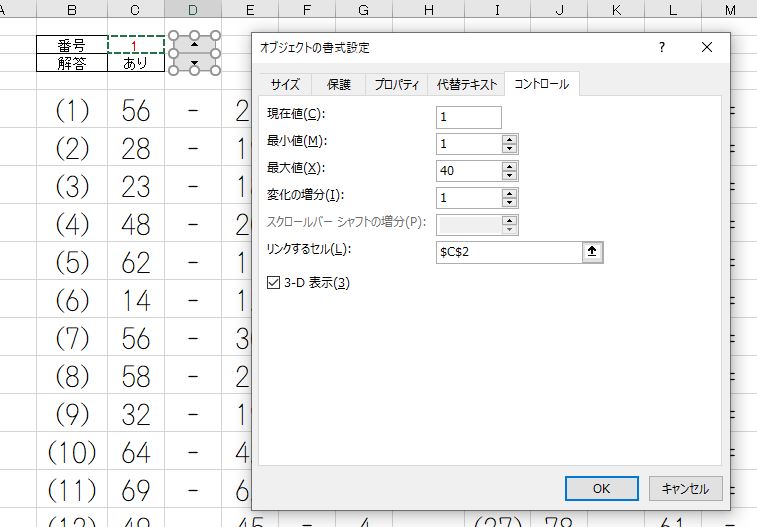Click the cell showing (11)
Image resolution: width=757 pixels, height=527 pixels.
72,490
